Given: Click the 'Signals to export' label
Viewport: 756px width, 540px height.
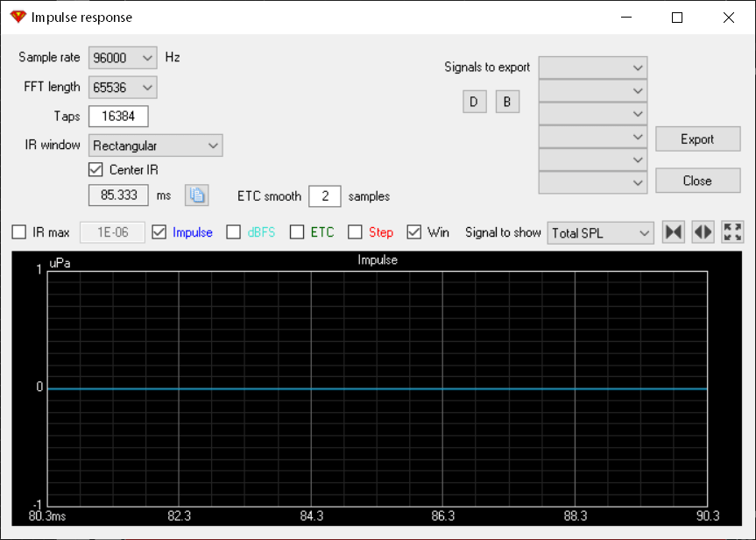Looking at the screenshot, I should pyautogui.click(x=487, y=67).
